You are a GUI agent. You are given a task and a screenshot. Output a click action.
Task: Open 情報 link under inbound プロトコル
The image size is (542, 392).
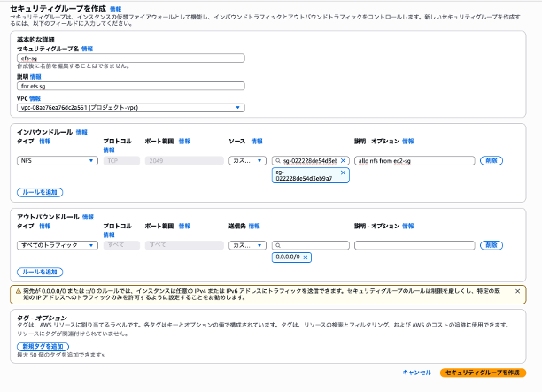click(x=109, y=150)
